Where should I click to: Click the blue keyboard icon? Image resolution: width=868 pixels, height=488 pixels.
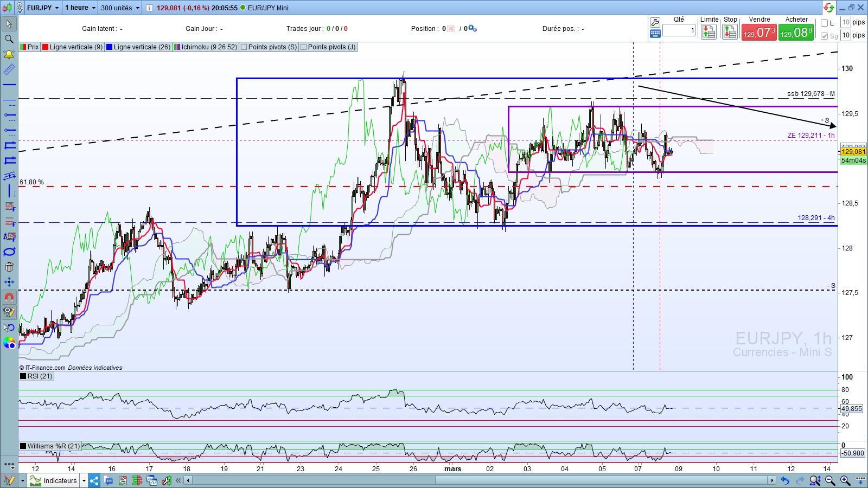pyautogui.click(x=655, y=34)
